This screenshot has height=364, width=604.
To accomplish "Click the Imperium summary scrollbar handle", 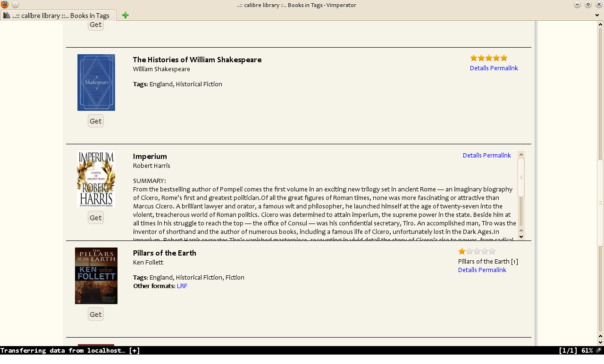I will click(521, 177).
